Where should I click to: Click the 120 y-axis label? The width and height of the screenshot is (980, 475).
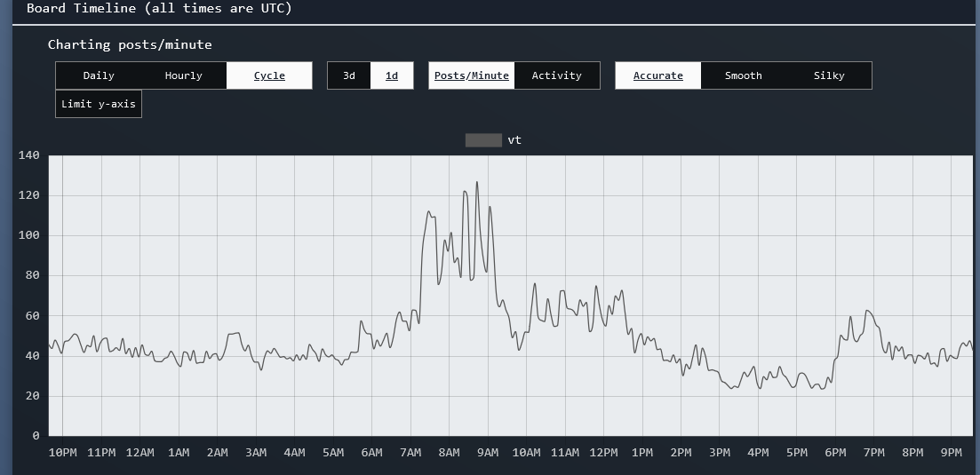pos(28,195)
